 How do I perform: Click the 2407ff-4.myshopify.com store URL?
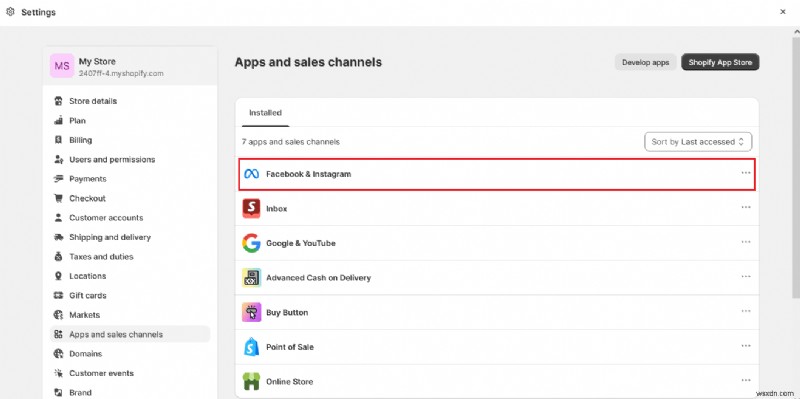click(x=121, y=73)
